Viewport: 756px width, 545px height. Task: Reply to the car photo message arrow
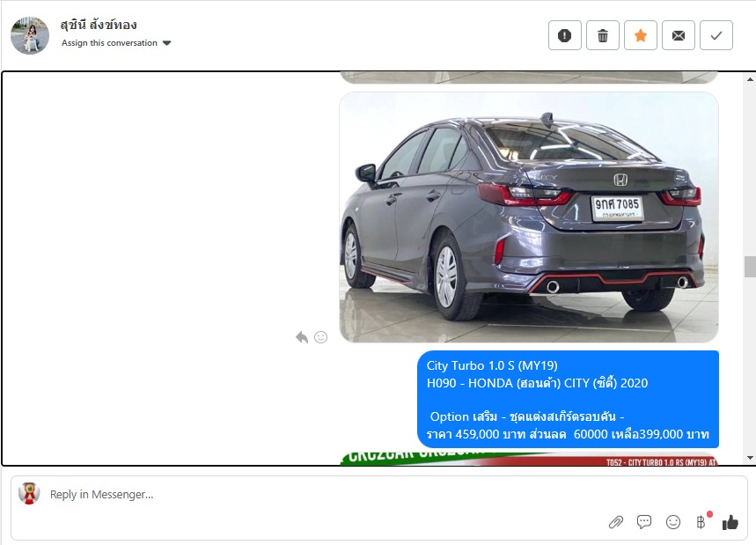coord(302,336)
